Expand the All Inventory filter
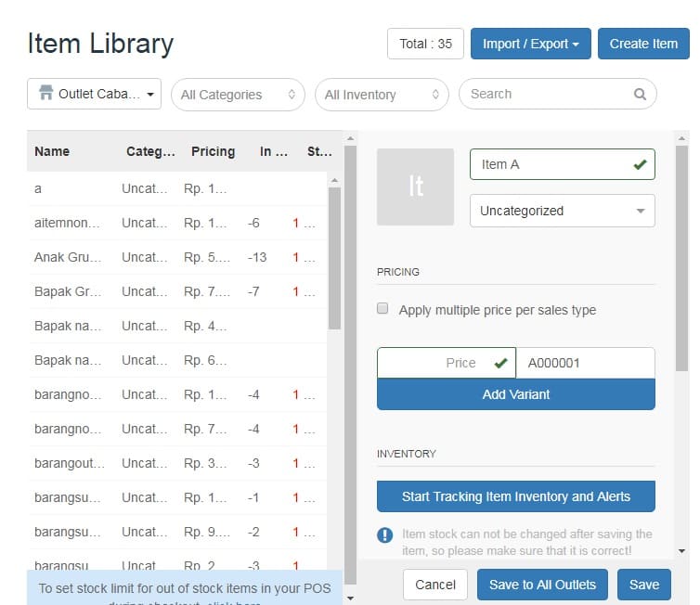Image resolution: width=700 pixels, height=605 pixels. pyautogui.click(x=382, y=95)
